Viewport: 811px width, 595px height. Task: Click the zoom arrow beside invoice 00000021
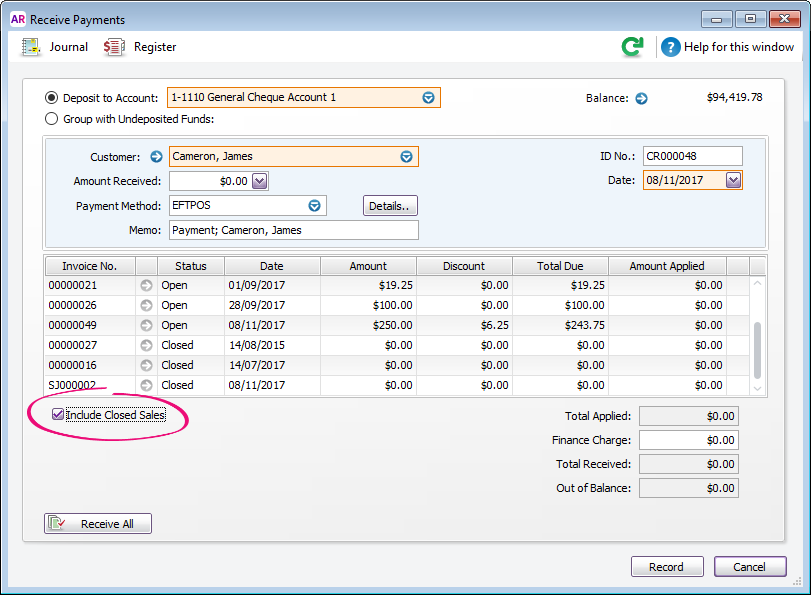[145, 285]
